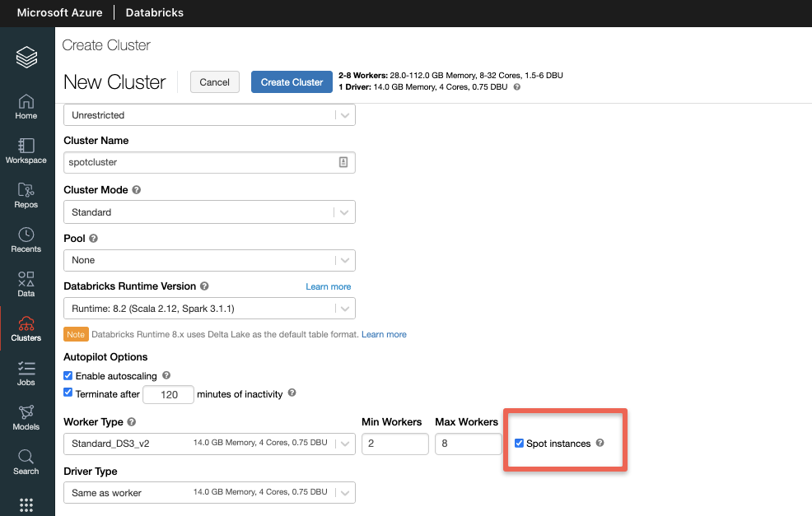Open the Data section icon
Viewport: 812px width, 516px height.
tap(26, 284)
